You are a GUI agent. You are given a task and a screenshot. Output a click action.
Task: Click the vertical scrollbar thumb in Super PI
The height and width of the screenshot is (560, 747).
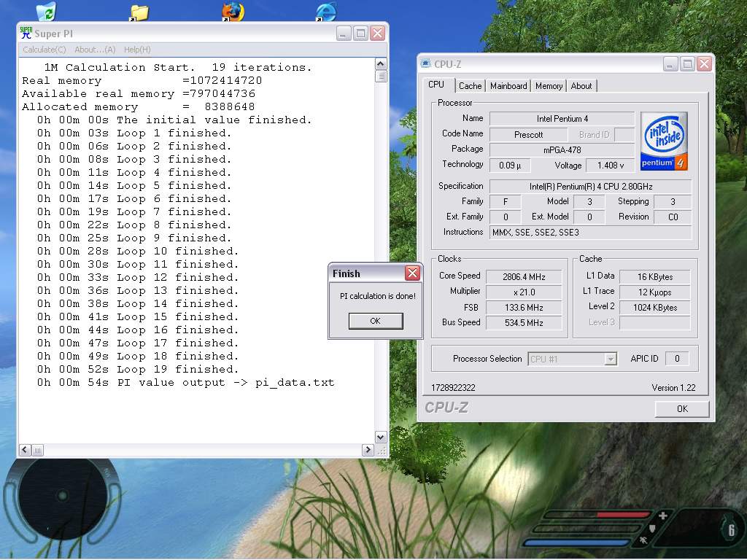[381, 76]
